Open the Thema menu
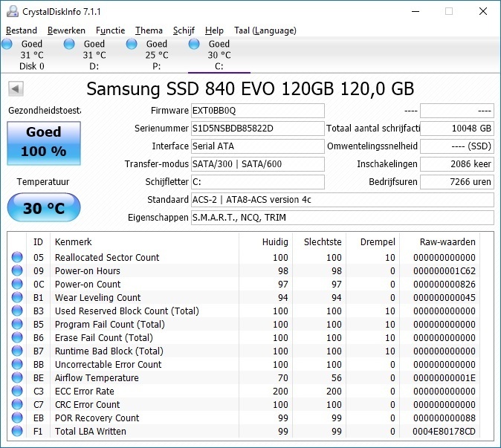Image resolution: width=501 pixels, height=448 pixels. click(x=149, y=30)
